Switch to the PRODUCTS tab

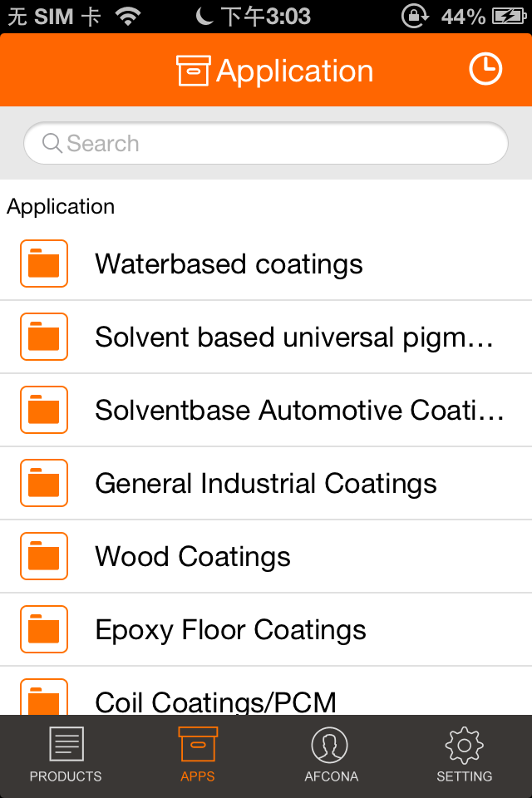pyautogui.click(x=66, y=756)
